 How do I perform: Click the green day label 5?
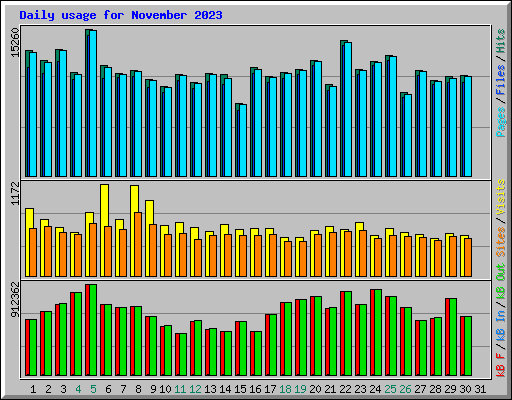(93, 389)
